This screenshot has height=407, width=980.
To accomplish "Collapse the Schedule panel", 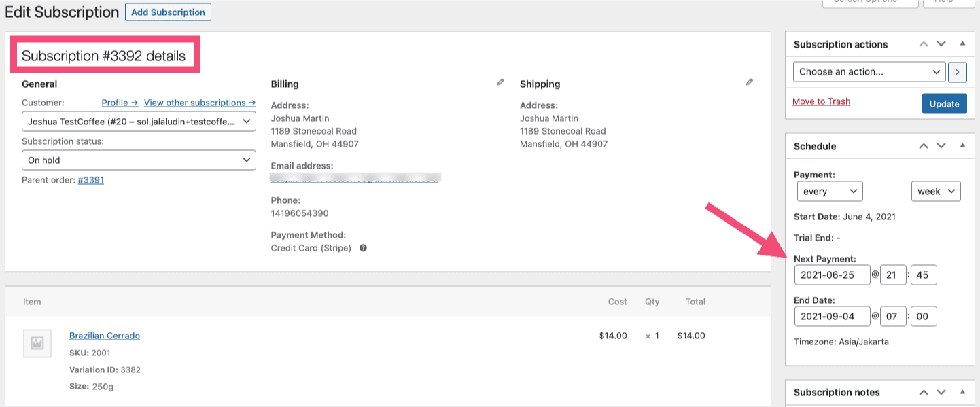I will 962,145.
